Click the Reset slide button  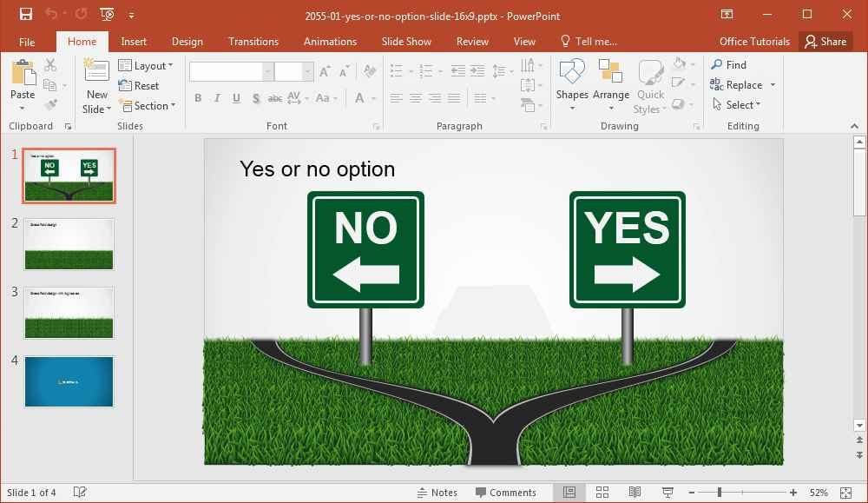tap(139, 85)
